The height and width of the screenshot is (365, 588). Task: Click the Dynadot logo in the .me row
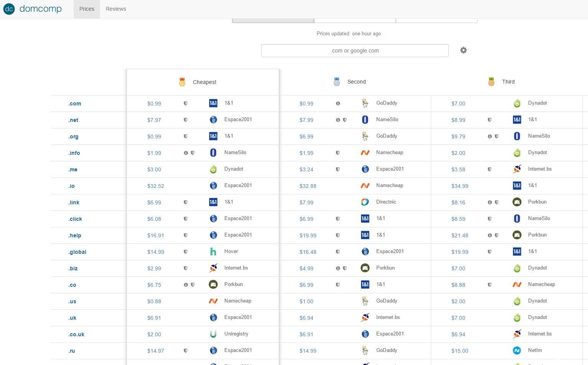click(x=213, y=169)
